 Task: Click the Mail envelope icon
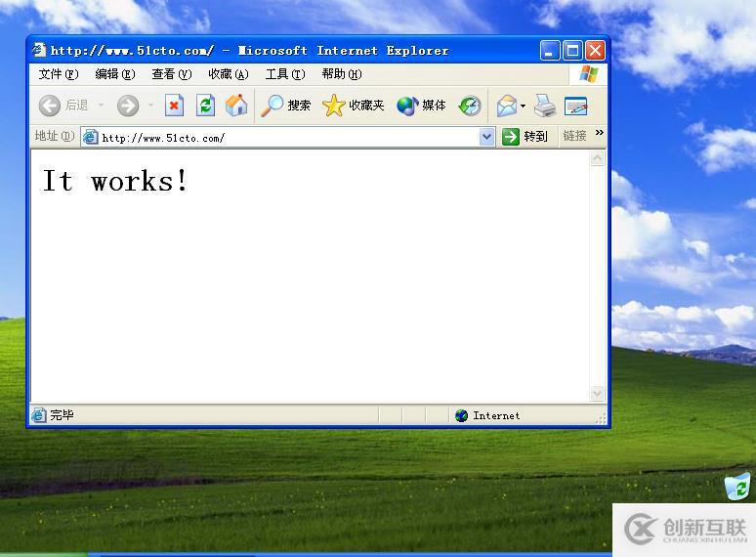pyautogui.click(x=507, y=106)
